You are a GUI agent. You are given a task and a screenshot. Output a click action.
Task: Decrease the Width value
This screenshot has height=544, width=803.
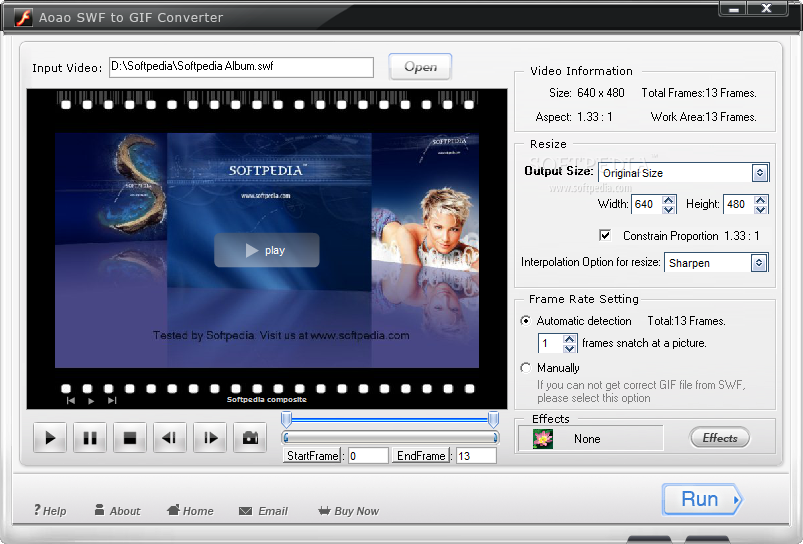point(668,209)
